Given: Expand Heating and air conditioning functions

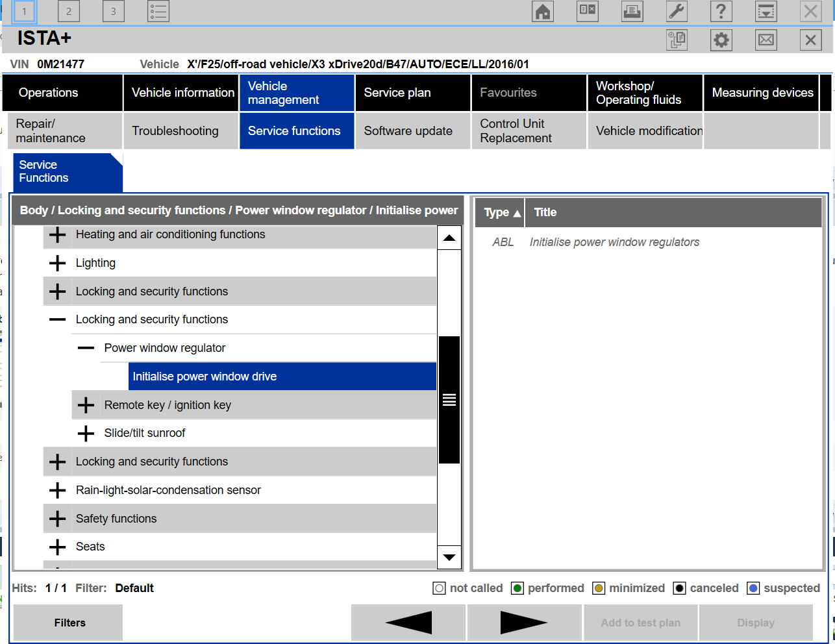Looking at the screenshot, I should pos(58,235).
